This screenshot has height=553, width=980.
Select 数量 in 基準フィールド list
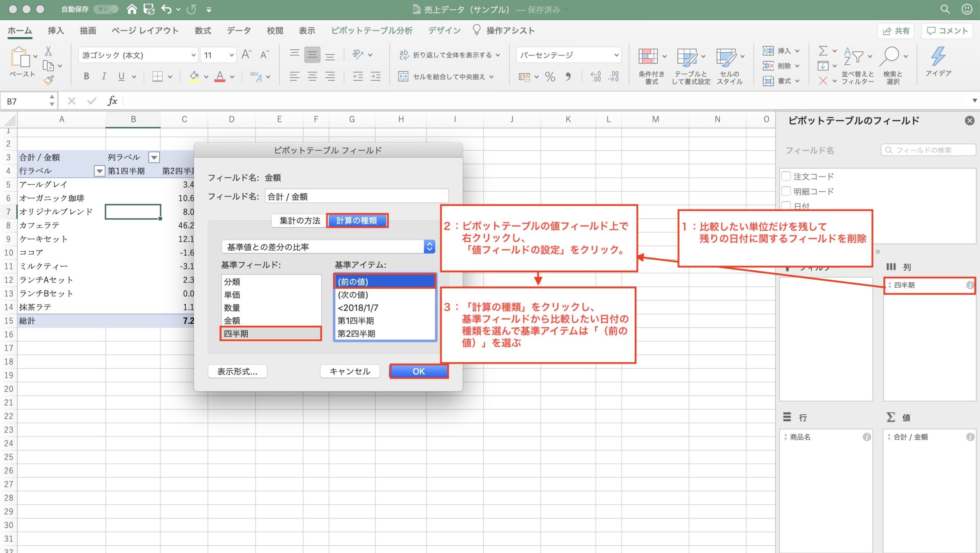tap(271, 308)
